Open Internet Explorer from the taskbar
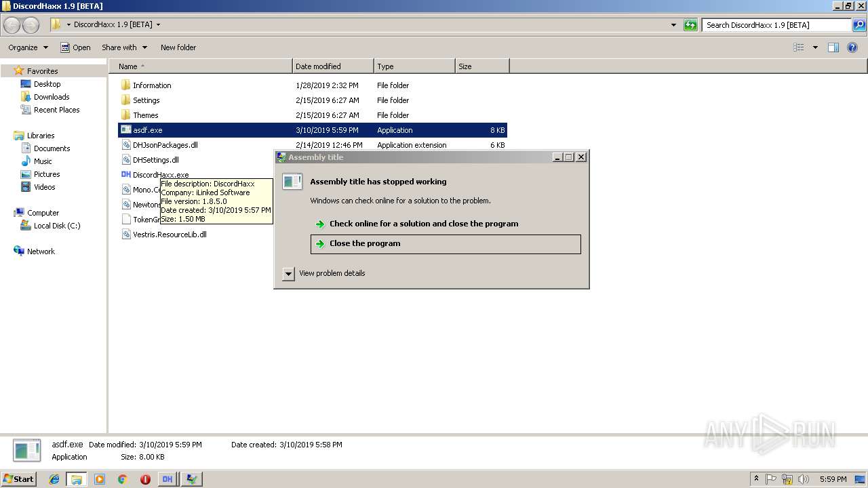The width and height of the screenshot is (868, 488). (x=54, y=479)
